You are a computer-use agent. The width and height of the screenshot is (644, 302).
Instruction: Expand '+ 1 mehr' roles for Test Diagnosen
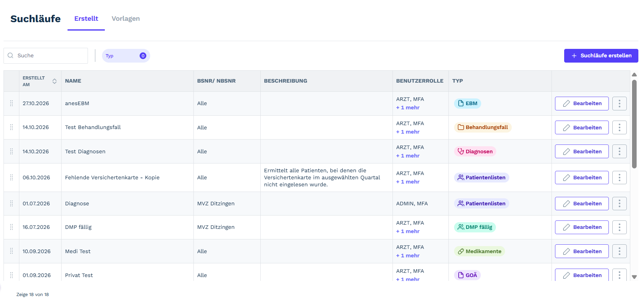point(408,156)
